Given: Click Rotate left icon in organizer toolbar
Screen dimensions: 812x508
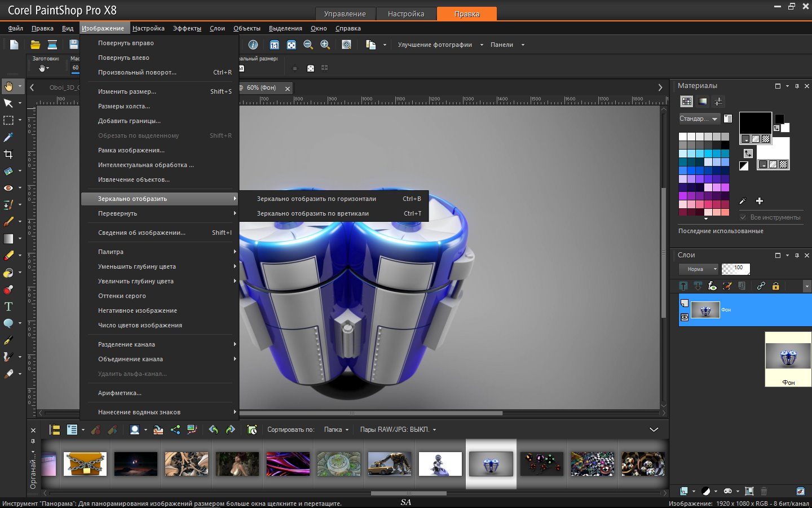Looking at the screenshot, I should [x=213, y=430].
